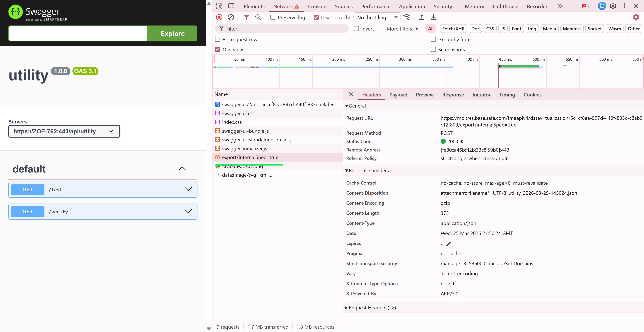The width and height of the screenshot is (644, 332).
Task: Open the Servers URL dropdown
Action: pos(64,132)
